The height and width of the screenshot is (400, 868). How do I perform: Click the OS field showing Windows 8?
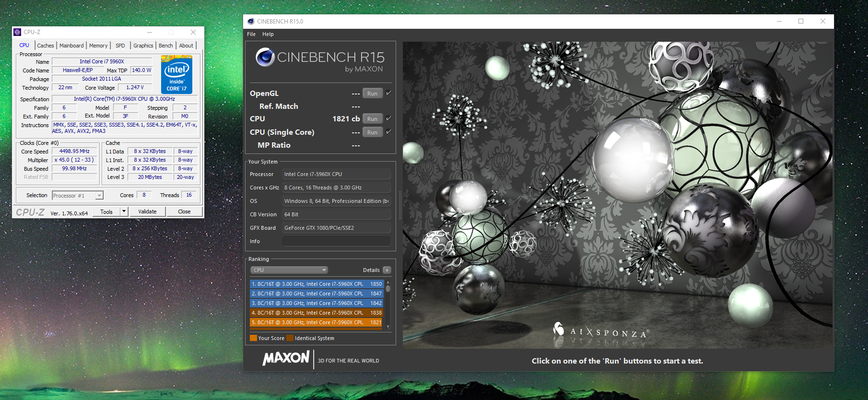(336, 201)
